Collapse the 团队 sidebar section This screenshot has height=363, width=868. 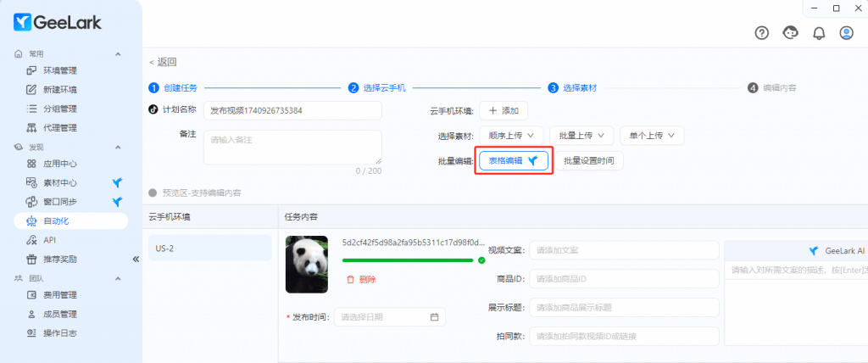coord(118,277)
